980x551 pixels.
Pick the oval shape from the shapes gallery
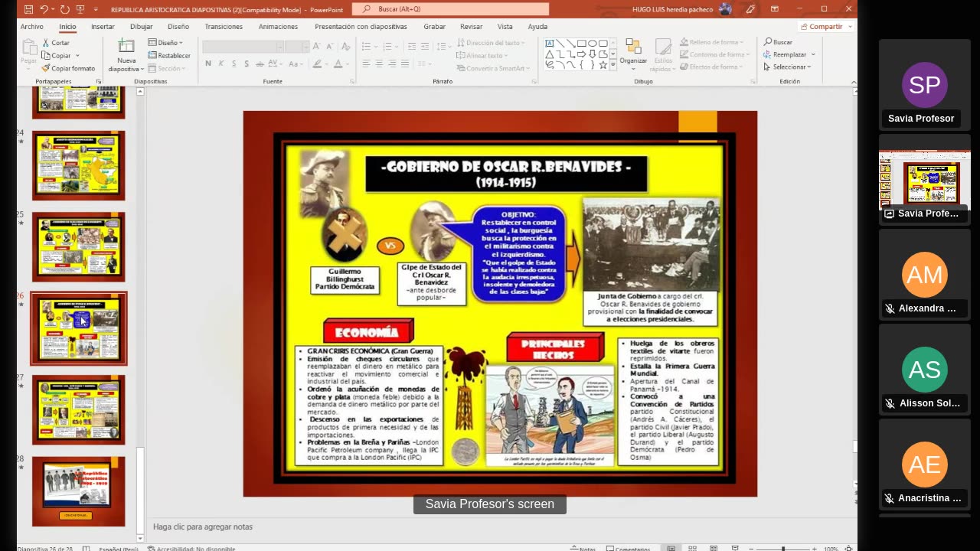pos(593,44)
